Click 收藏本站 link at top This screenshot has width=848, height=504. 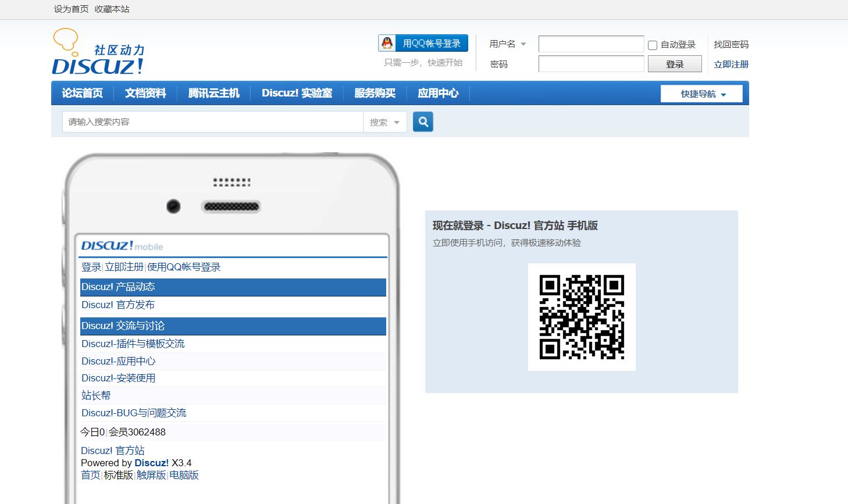112,9
